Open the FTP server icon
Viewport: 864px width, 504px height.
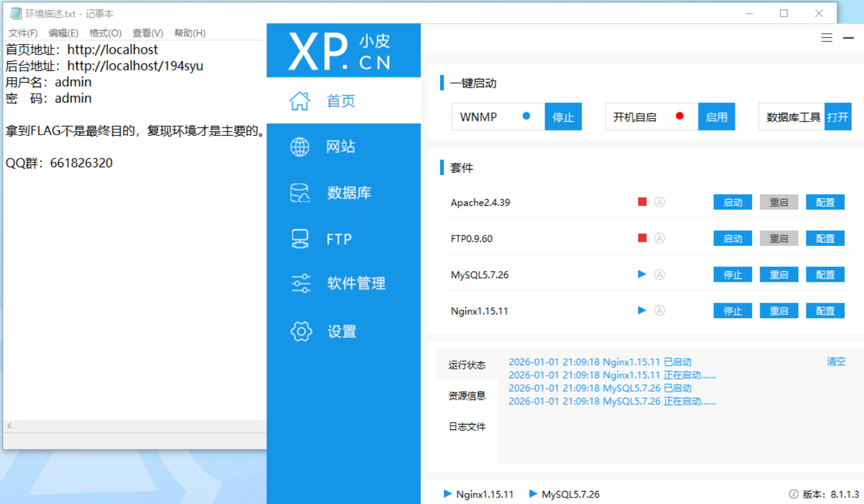pyautogui.click(x=299, y=238)
